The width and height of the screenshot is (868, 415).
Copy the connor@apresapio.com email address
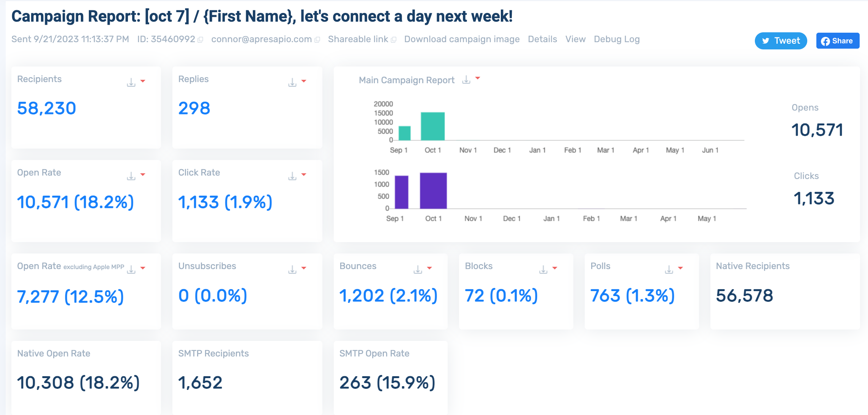tap(317, 40)
